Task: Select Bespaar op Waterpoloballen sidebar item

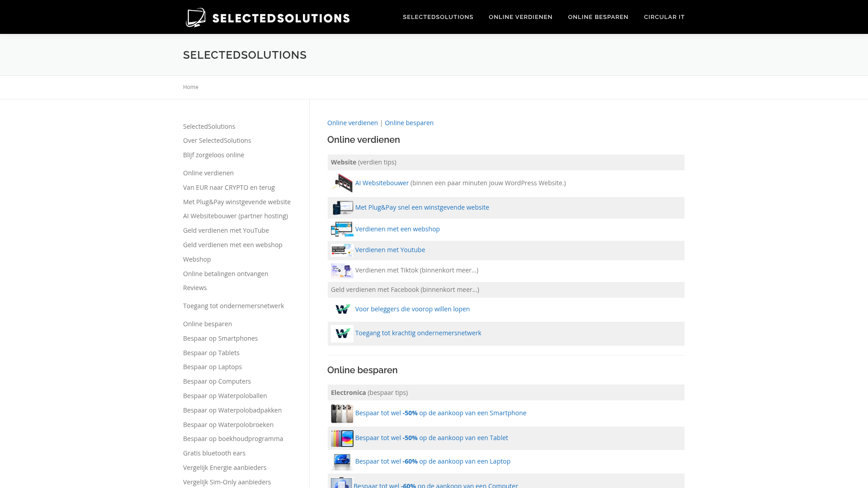Action: (x=225, y=396)
